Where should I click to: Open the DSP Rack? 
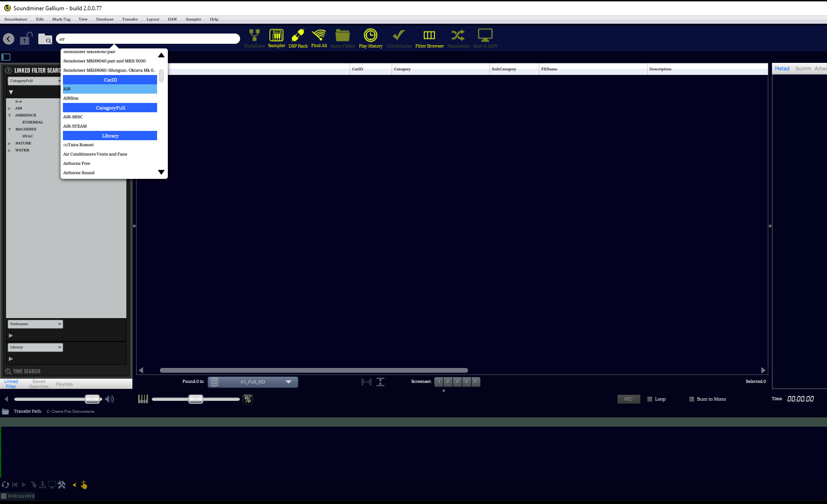(x=298, y=36)
